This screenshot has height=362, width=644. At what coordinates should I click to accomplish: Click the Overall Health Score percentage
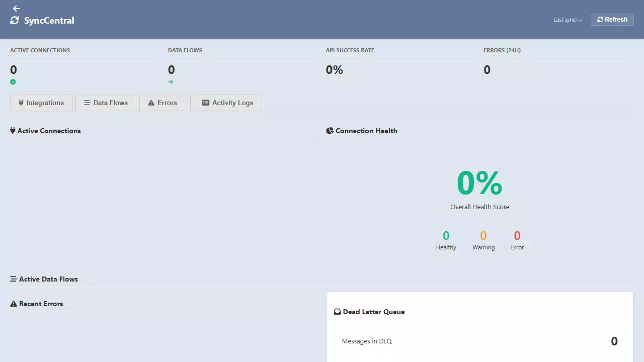coord(479,182)
